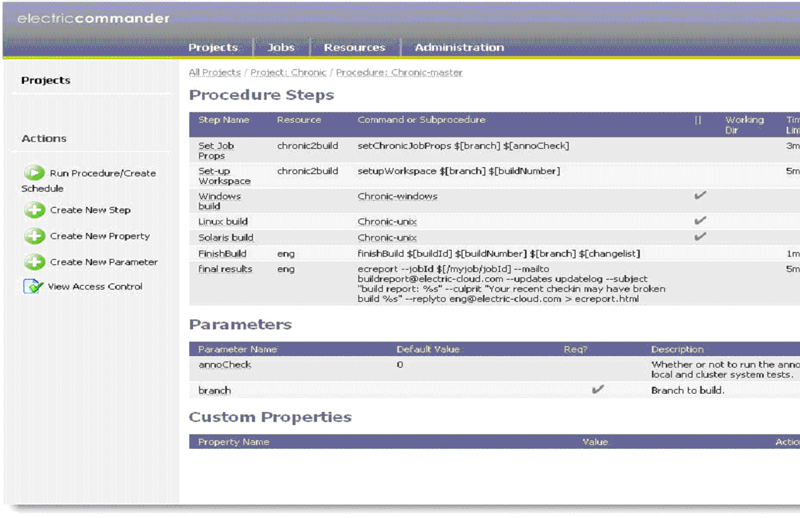Screen dimensions: 800x518
Task: Click the eng resource in the FinishBuild row
Action: click(286, 254)
